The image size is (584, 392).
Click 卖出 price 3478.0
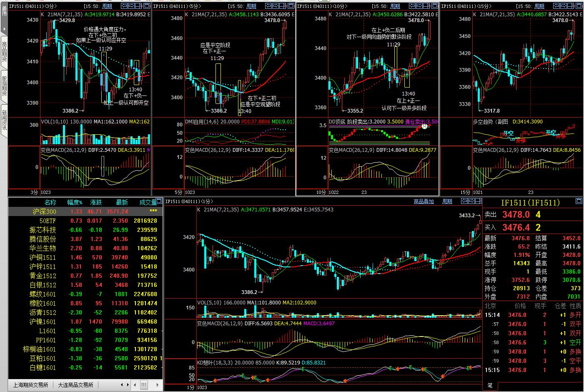pos(516,214)
